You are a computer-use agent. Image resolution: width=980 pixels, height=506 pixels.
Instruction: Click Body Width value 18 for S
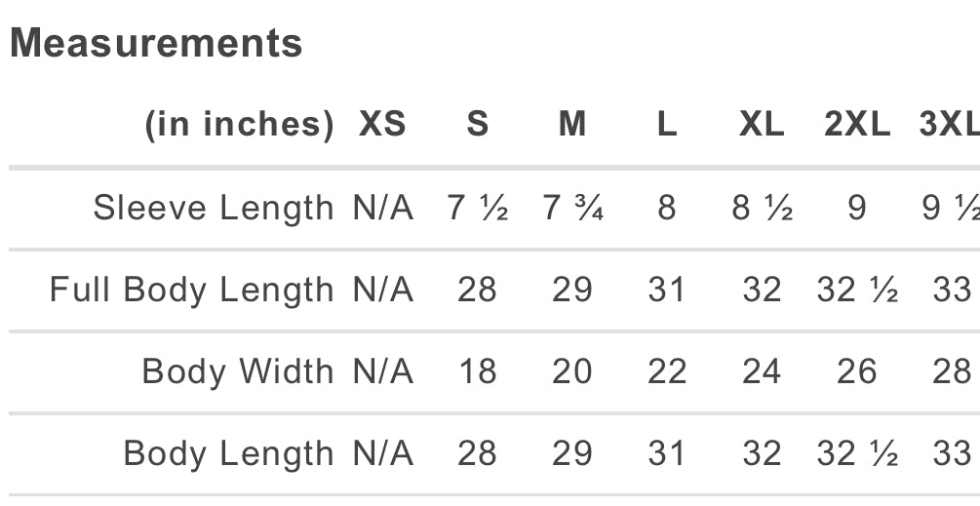click(477, 371)
